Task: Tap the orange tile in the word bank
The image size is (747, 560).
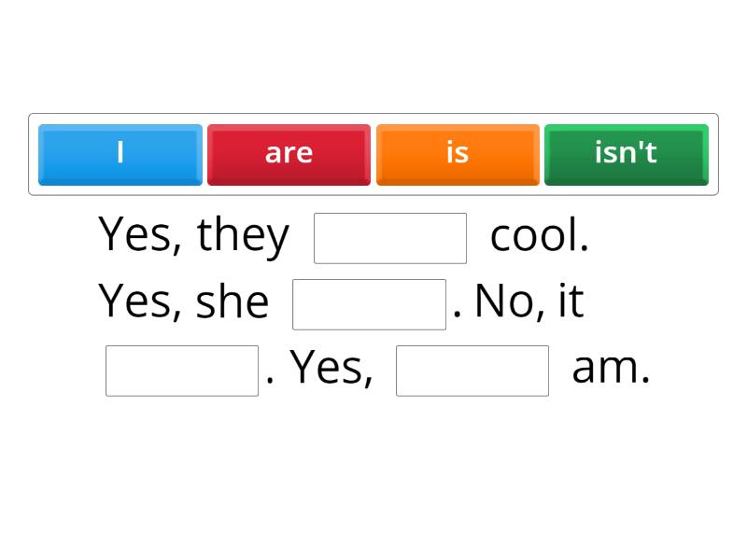Action: click(458, 154)
